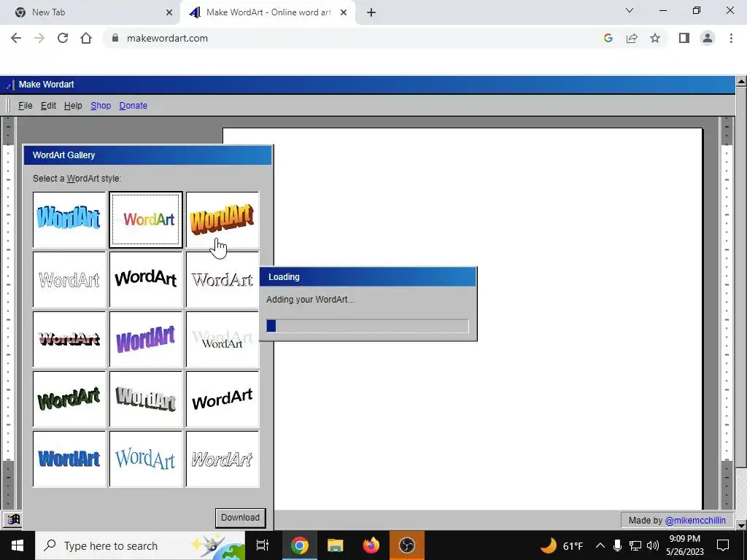Follow the Shop link
The width and height of the screenshot is (747, 560).
tap(101, 106)
